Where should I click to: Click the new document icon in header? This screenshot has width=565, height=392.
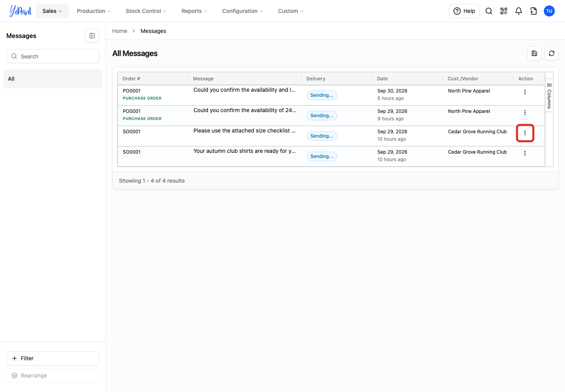point(534,11)
